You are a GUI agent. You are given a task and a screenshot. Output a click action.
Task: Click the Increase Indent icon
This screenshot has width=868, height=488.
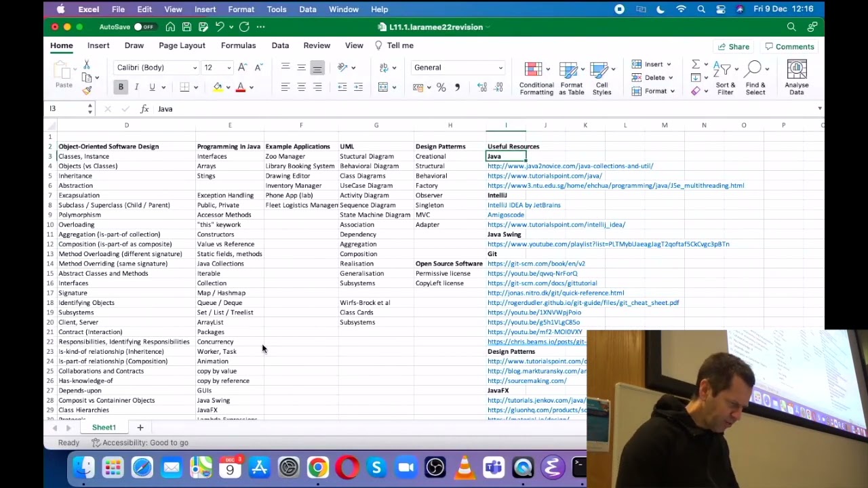[x=358, y=87]
